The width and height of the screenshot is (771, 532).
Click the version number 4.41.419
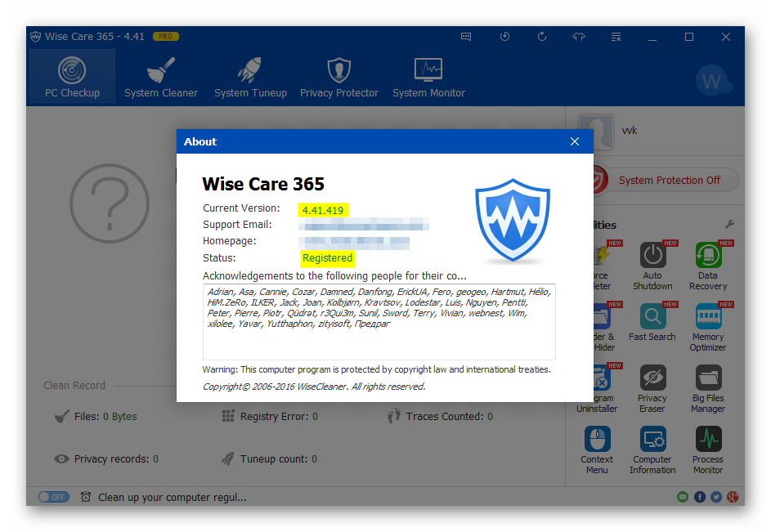point(323,211)
